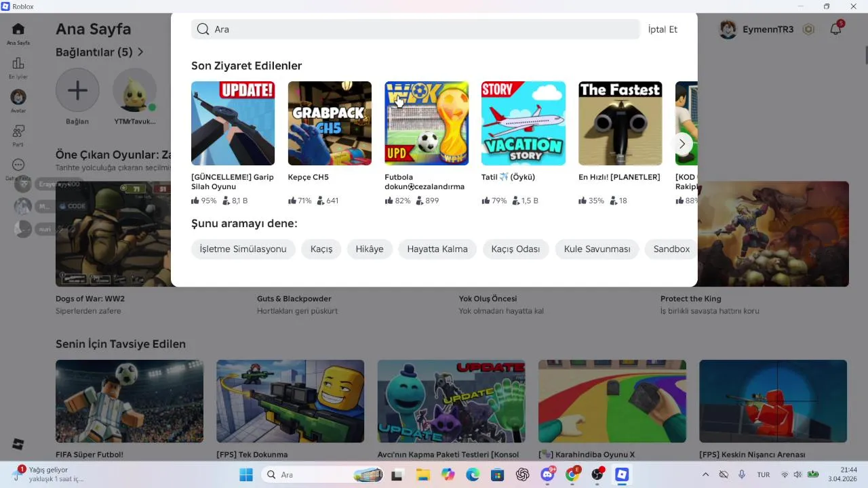Screen dimensions: 868x488
Task: Click TUR language indicator in tray
Action: [763, 474]
